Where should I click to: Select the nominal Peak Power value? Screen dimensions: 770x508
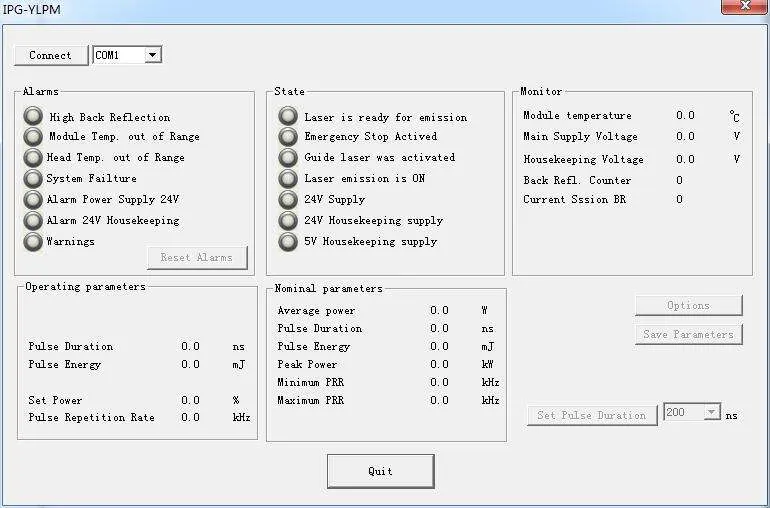(x=439, y=365)
